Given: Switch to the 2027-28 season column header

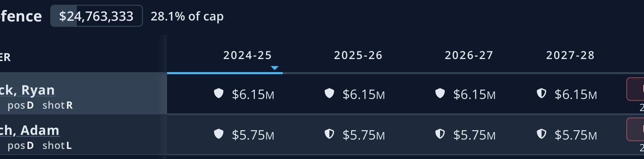Looking at the screenshot, I should pos(570,55).
